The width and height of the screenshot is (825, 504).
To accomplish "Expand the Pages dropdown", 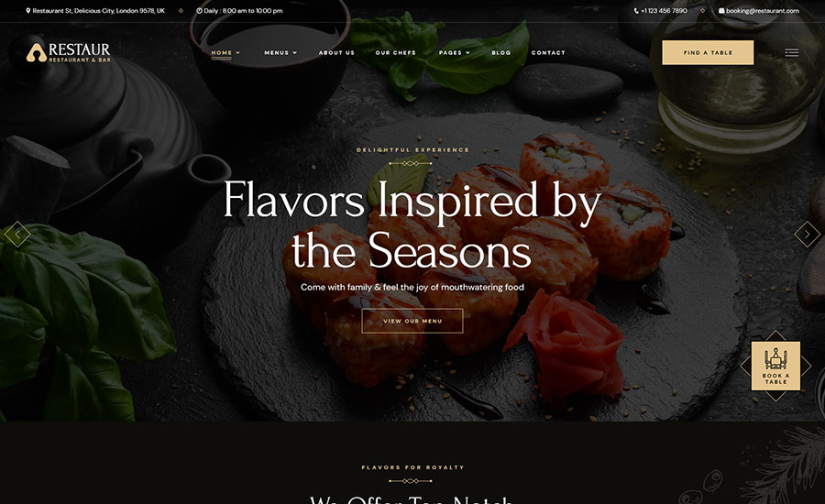I will pyautogui.click(x=455, y=52).
